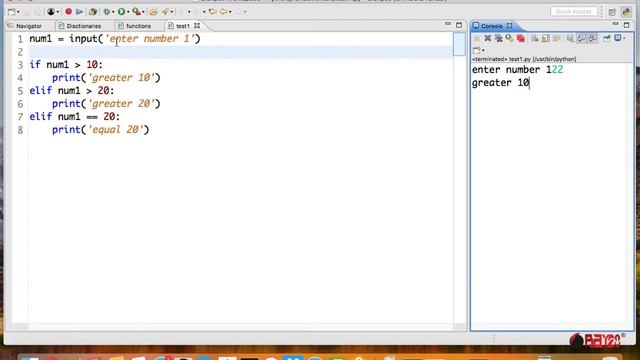The width and height of the screenshot is (640, 360).
Task: Expand the Debug configurations dropdown arrow
Action: pyautogui.click(x=113, y=12)
